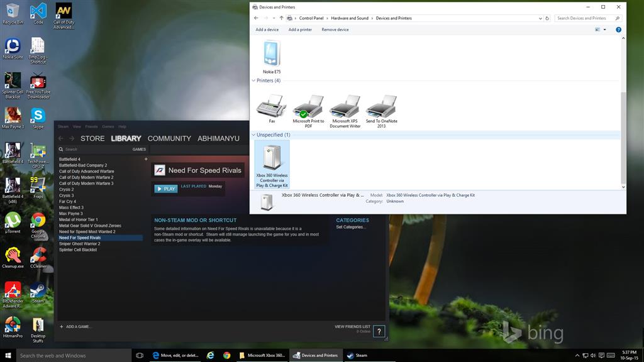Select the CCleaner desktop icon
Image resolution: width=644 pixels, height=362 pixels.
(38, 257)
